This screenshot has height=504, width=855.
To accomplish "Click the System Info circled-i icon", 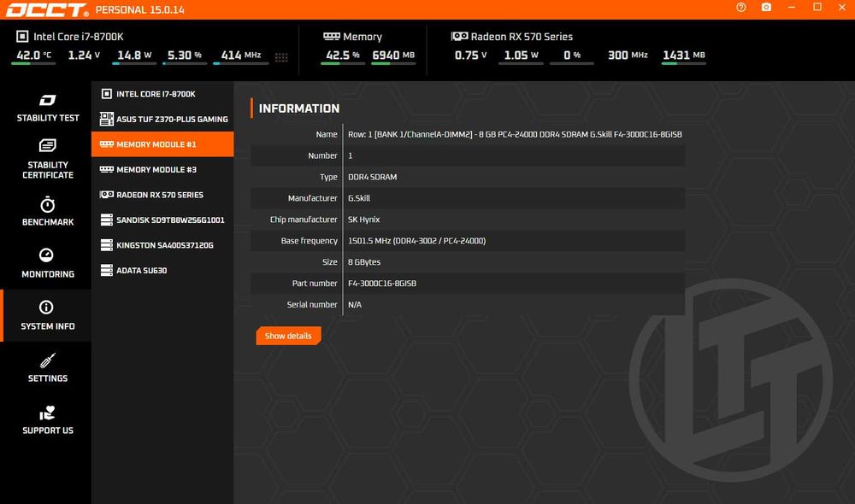I will (x=46, y=308).
